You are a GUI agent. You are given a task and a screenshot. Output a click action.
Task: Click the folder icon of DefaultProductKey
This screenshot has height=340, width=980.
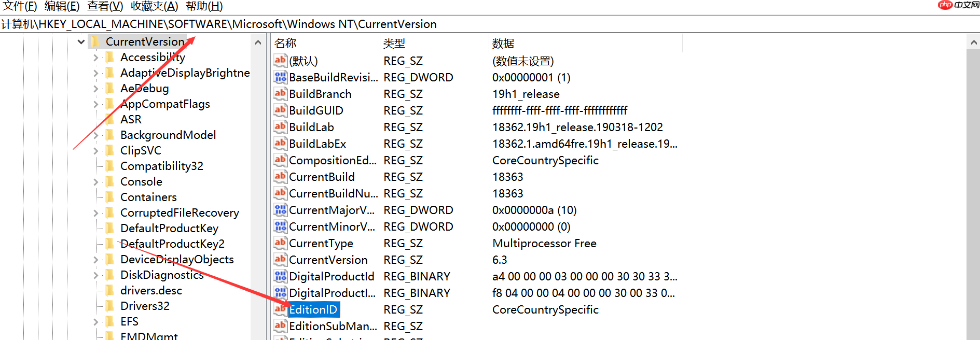coord(110,228)
